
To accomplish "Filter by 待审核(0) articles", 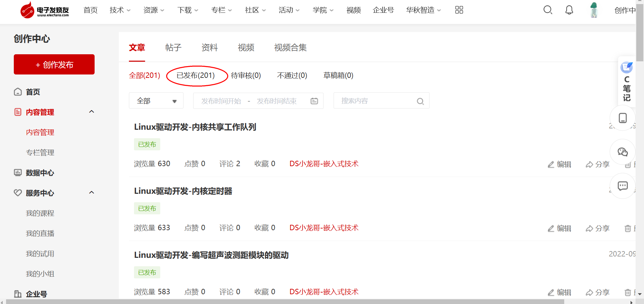I will (246, 75).
